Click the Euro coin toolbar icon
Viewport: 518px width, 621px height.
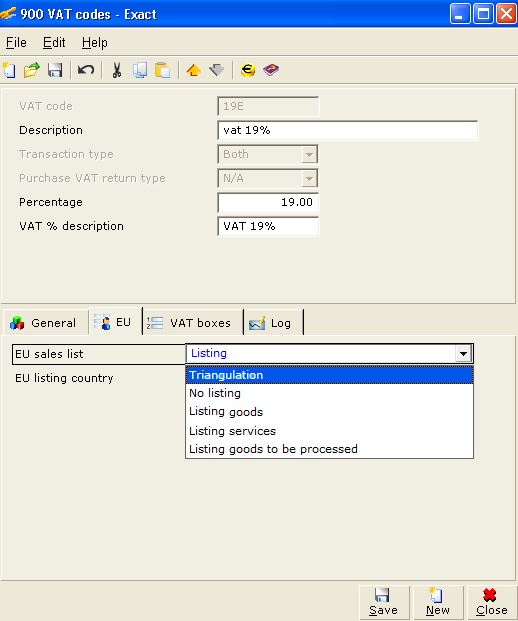[248, 70]
